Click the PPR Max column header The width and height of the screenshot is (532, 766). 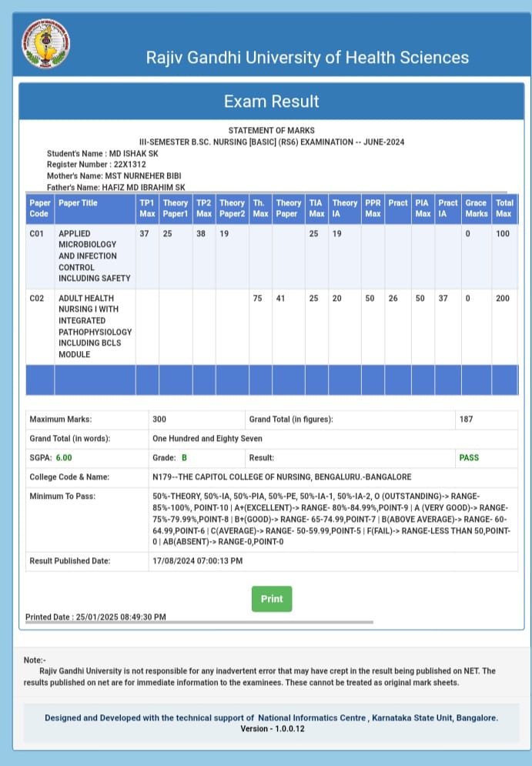(x=373, y=208)
